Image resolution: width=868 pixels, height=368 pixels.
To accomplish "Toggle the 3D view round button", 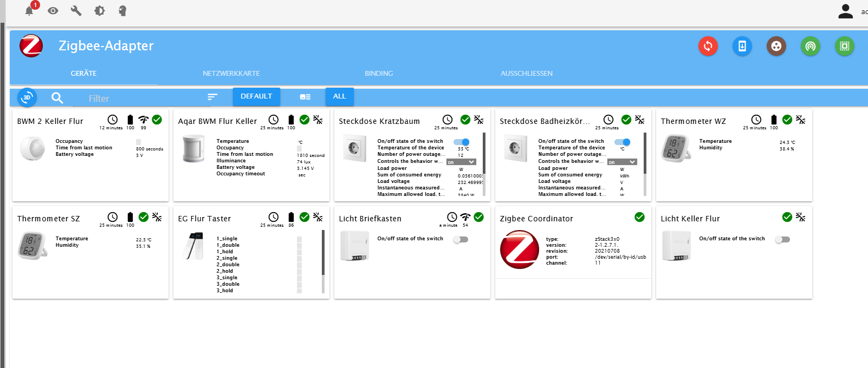I will point(27,97).
